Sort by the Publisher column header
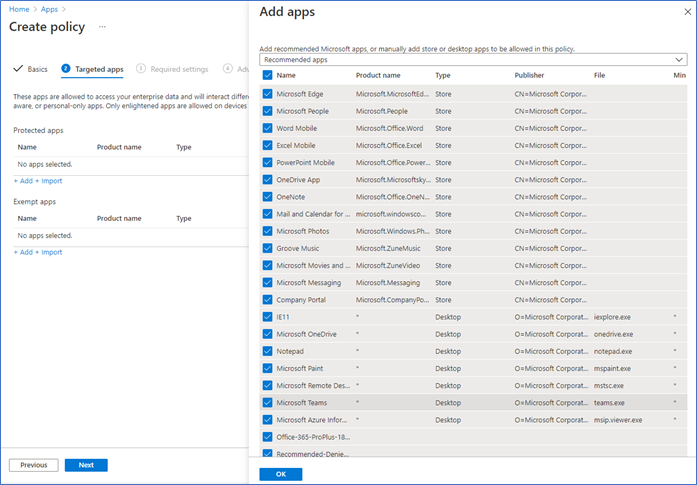The image size is (697, 485). tap(529, 75)
